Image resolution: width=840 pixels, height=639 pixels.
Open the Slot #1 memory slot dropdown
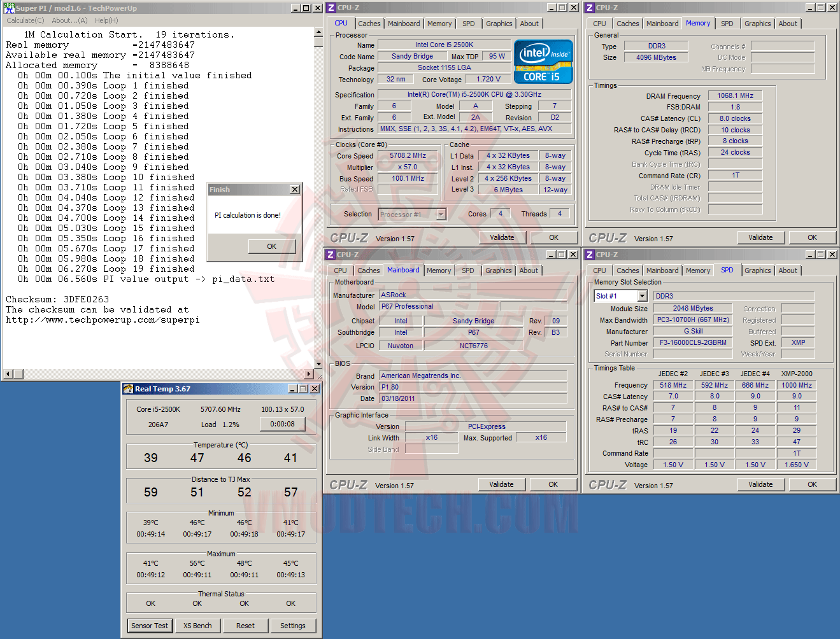coord(642,296)
